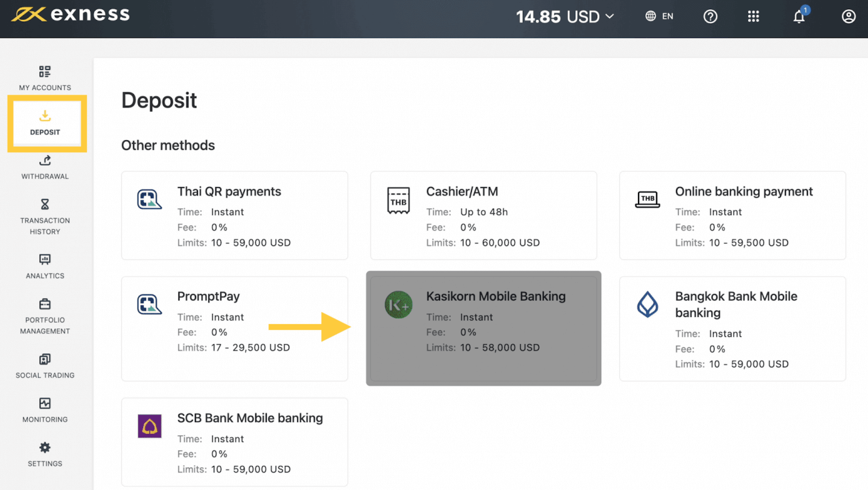Expand the 14.85 USD balance dropdown
The width and height of the screenshot is (868, 490).
[565, 17]
